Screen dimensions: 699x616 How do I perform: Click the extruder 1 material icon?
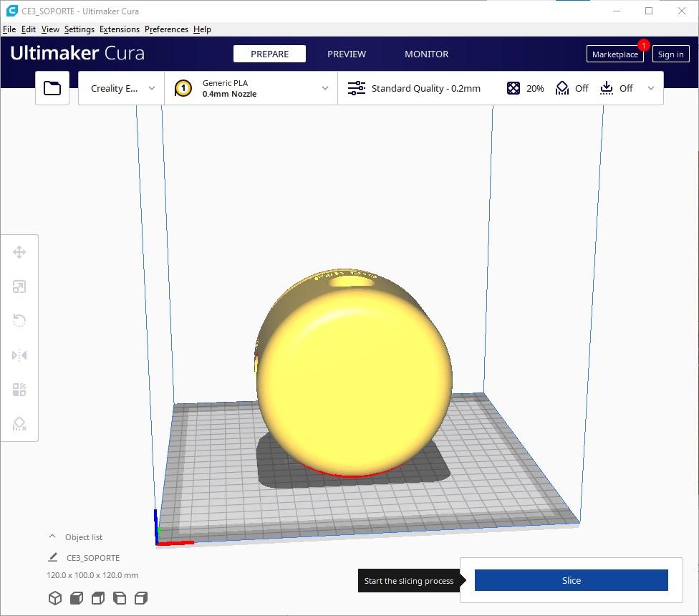point(183,88)
